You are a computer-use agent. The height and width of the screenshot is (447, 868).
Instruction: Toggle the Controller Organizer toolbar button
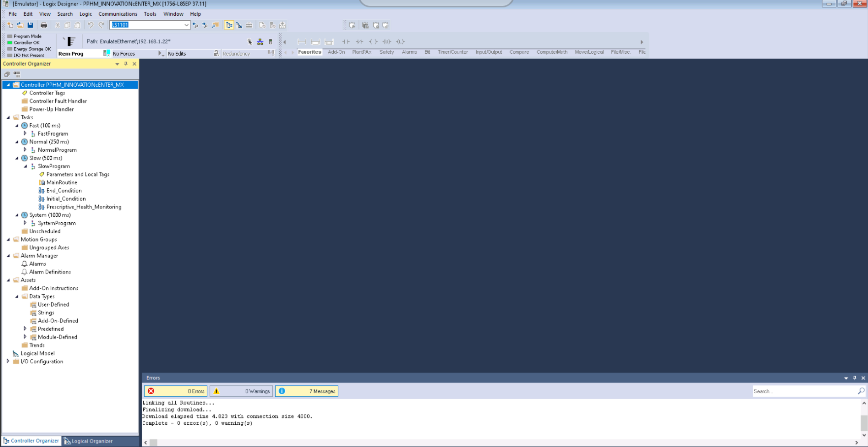pyautogui.click(x=229, y=25)
